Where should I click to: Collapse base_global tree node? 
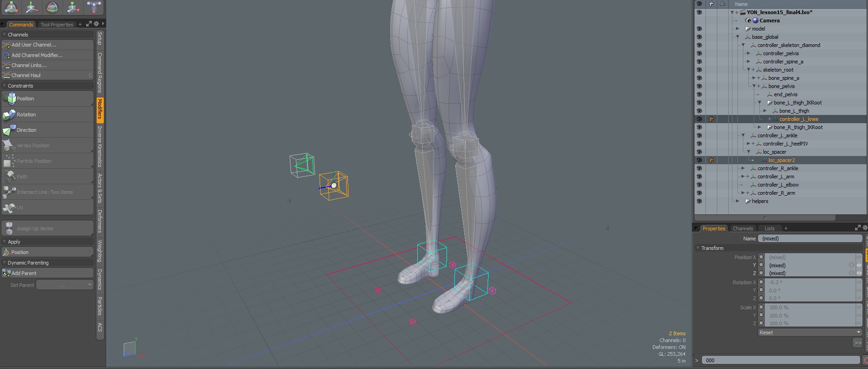[x=737, y=37]
